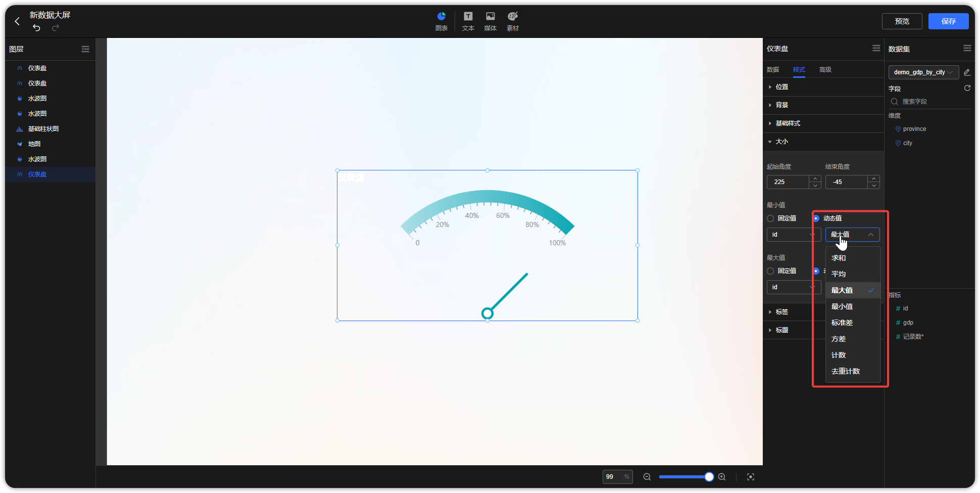Choose 方差 from the aggregation list

click(853, 339)
